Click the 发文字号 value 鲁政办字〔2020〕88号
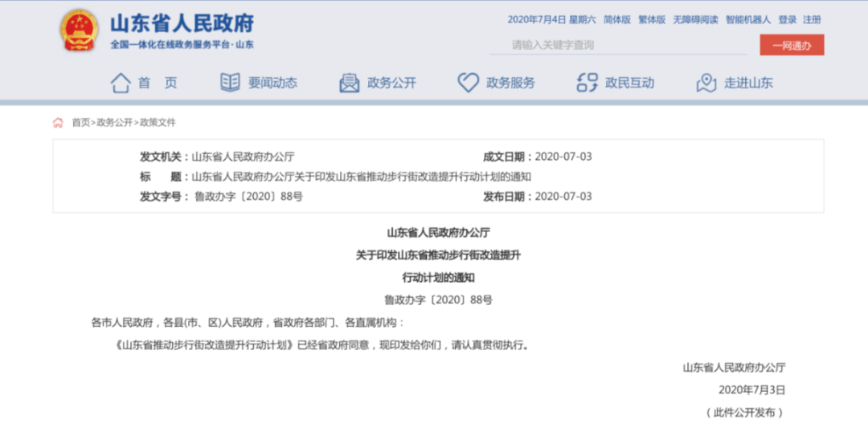This screenshot has height=428, width=868. click(248, 196)
